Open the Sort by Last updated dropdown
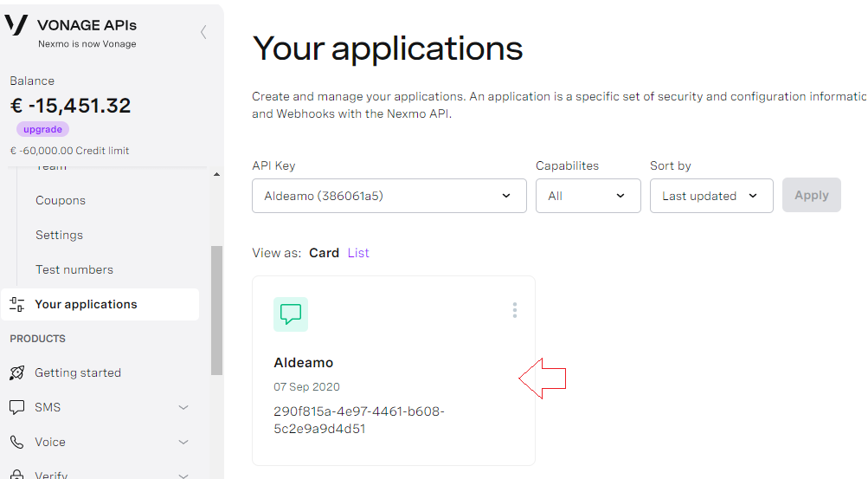Viewport: 868px width, 479px height. pos(711,196)
